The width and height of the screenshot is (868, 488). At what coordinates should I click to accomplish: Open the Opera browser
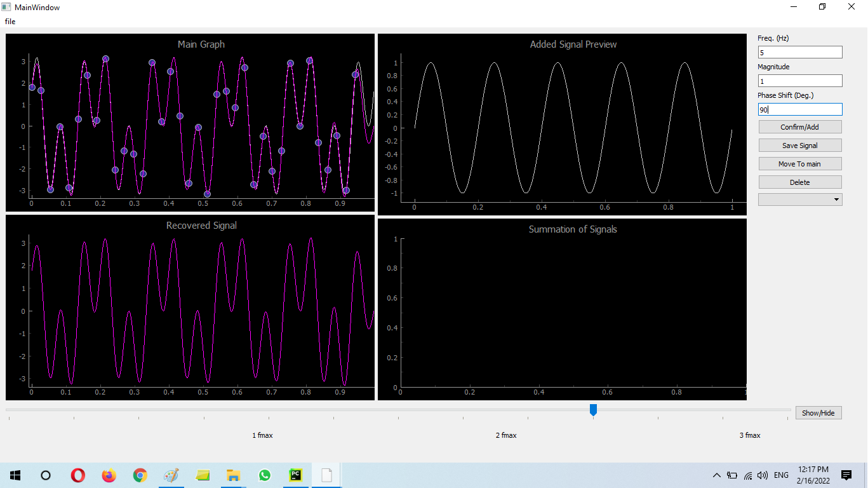pyautogui.click(x=77, y=475)
